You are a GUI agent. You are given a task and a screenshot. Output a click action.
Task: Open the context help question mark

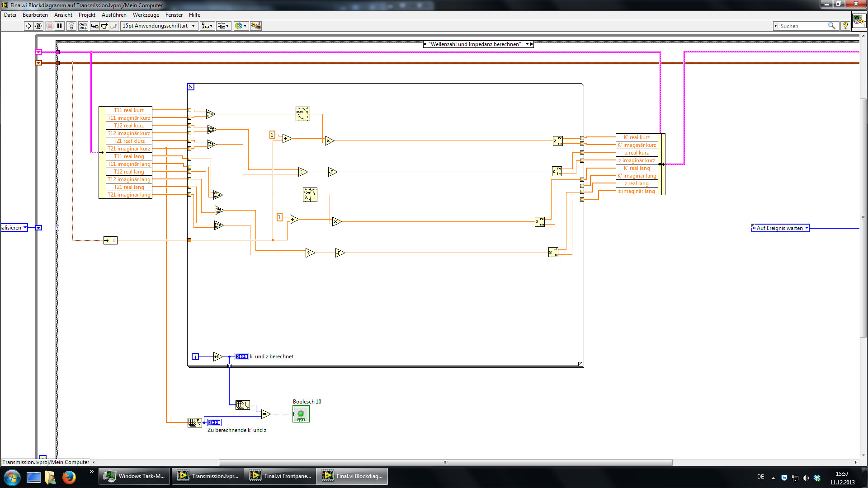pos(845,26)
